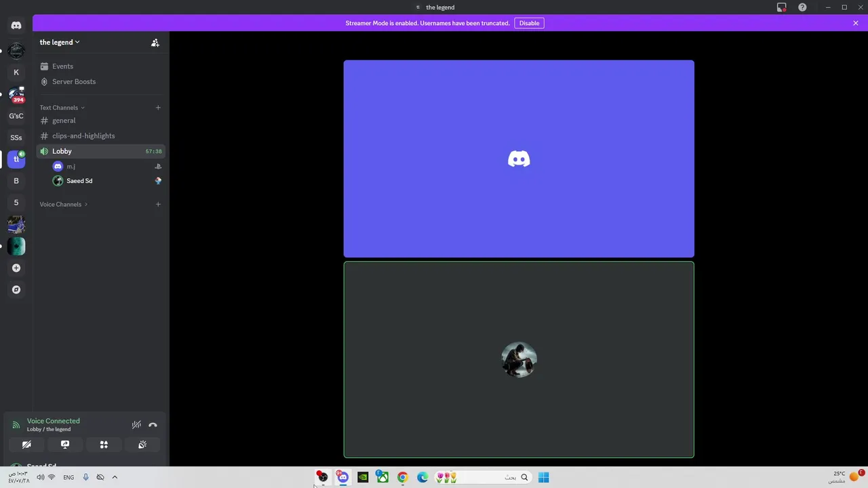Open Wi-Fi network tray icon

[52, 477]
